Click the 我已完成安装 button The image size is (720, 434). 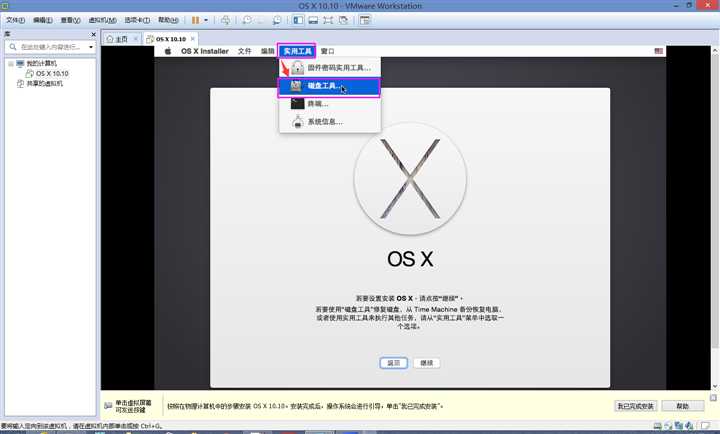coord(636,406)
